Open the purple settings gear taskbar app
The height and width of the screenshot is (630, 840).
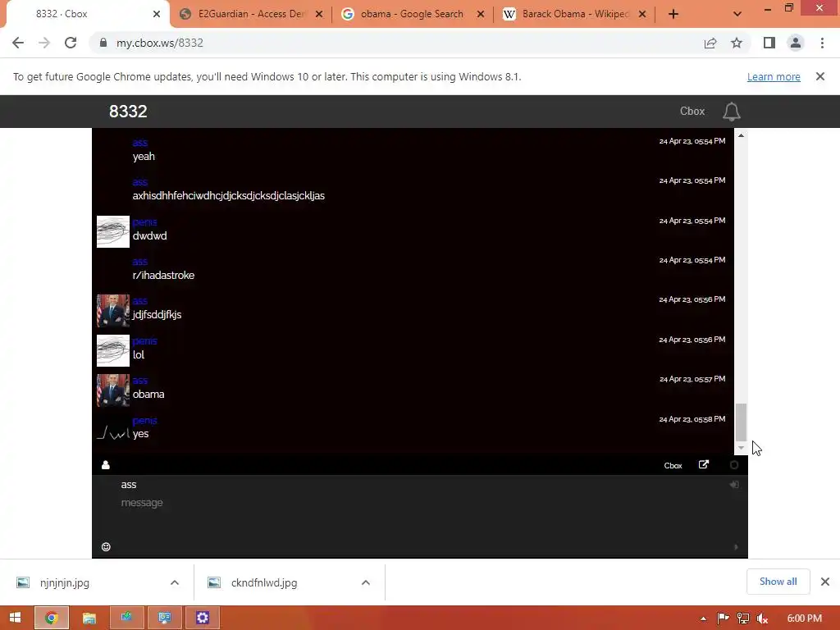pyautogui.click(x=202, y=618)
